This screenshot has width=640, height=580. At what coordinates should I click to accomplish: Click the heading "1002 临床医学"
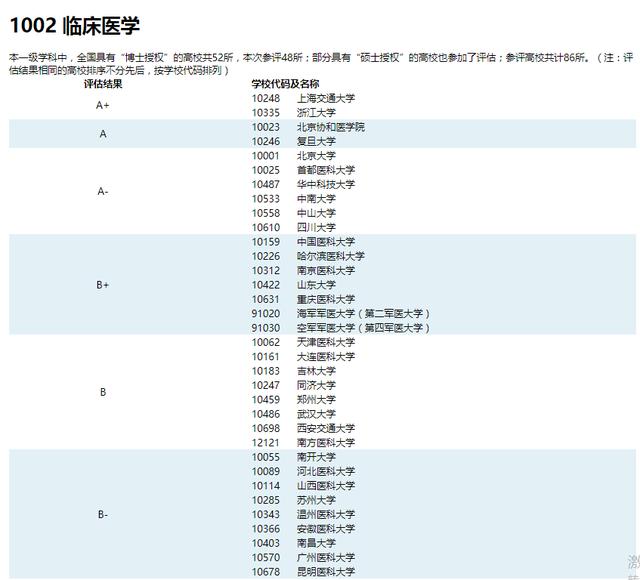(75, 25)
